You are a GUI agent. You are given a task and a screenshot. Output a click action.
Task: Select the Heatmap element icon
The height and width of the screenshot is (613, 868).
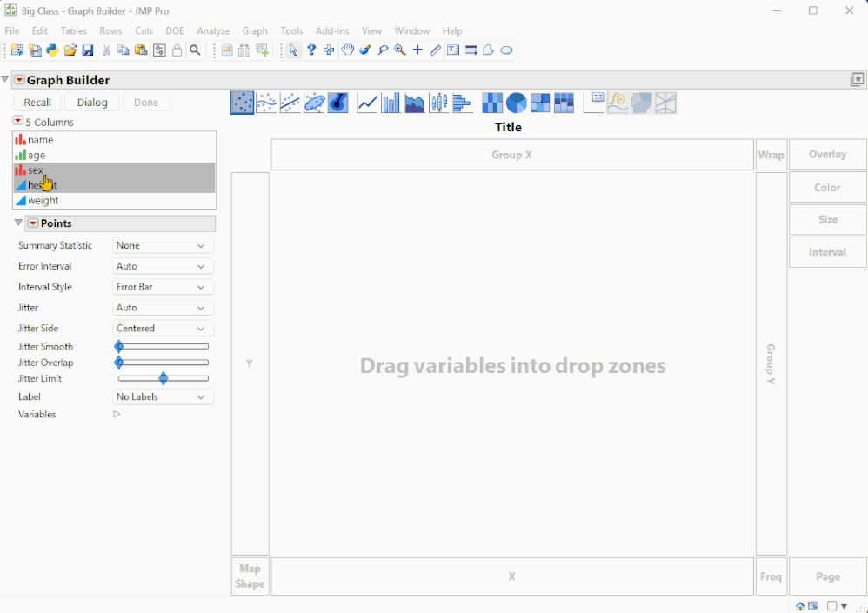[492, 103]
